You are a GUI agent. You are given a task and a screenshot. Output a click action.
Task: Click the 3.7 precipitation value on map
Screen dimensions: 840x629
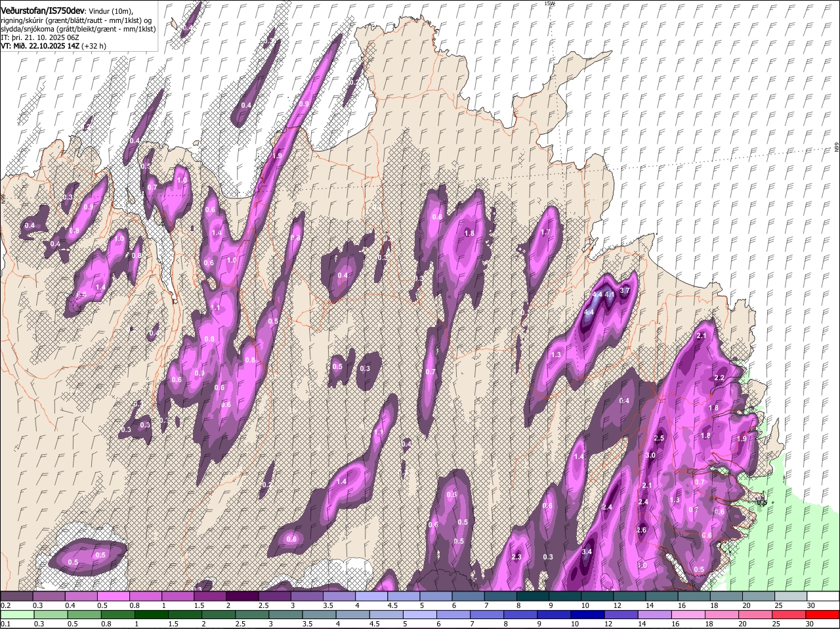(625, 291)
